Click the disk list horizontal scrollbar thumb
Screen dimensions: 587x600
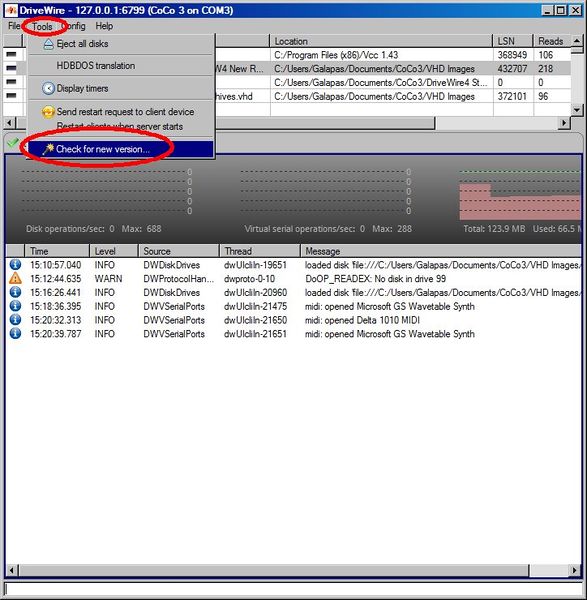point(225,123)
